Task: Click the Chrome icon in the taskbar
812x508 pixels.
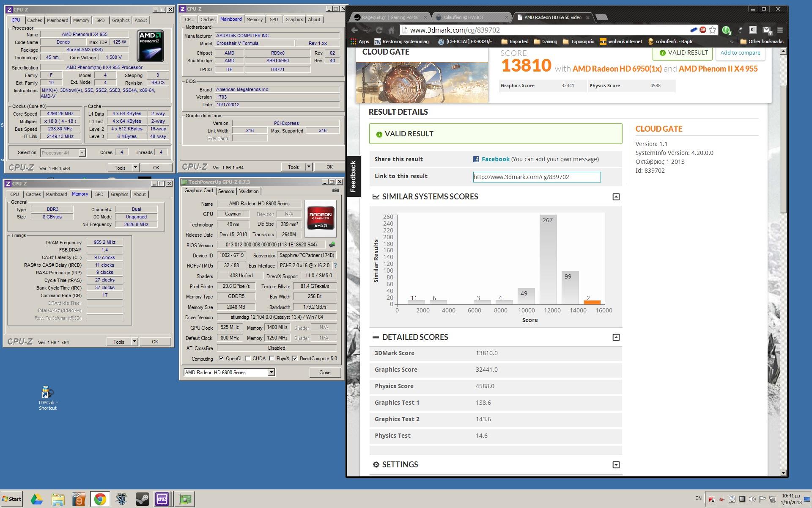Action: 100,499
